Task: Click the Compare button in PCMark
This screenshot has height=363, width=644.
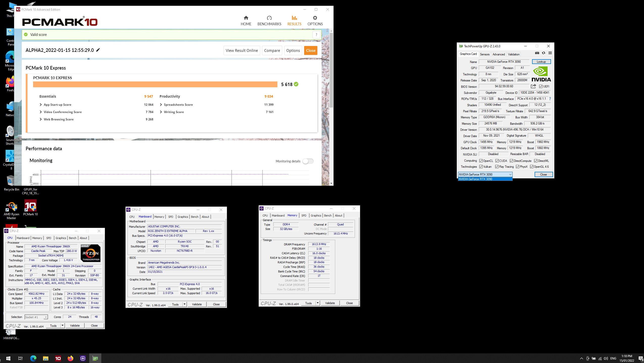Action: tap(272, 51)
